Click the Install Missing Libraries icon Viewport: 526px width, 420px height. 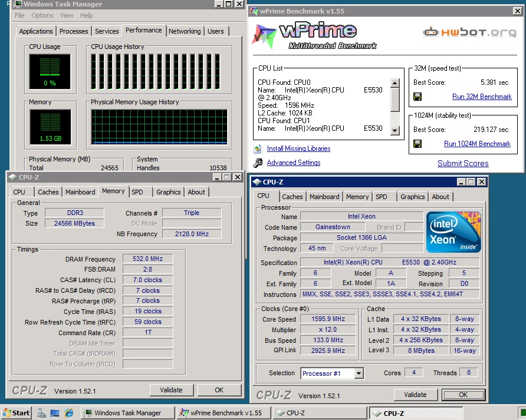point(258,148)
